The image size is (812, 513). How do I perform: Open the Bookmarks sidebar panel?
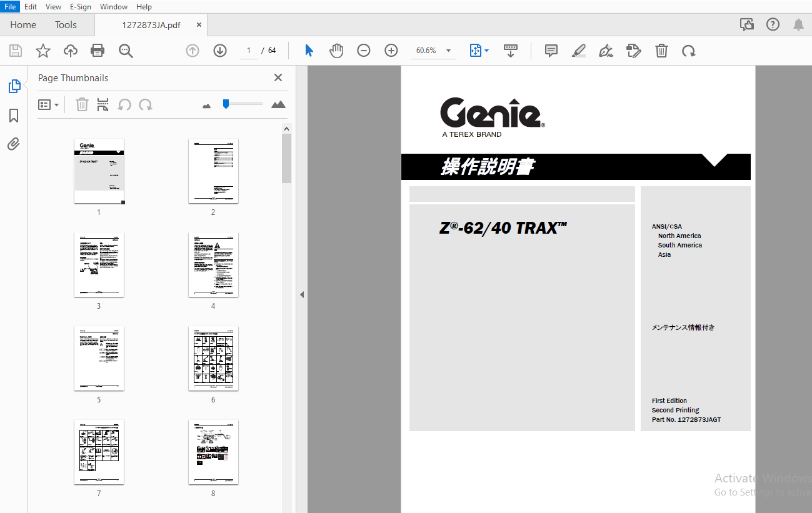[x=14, y=116]
